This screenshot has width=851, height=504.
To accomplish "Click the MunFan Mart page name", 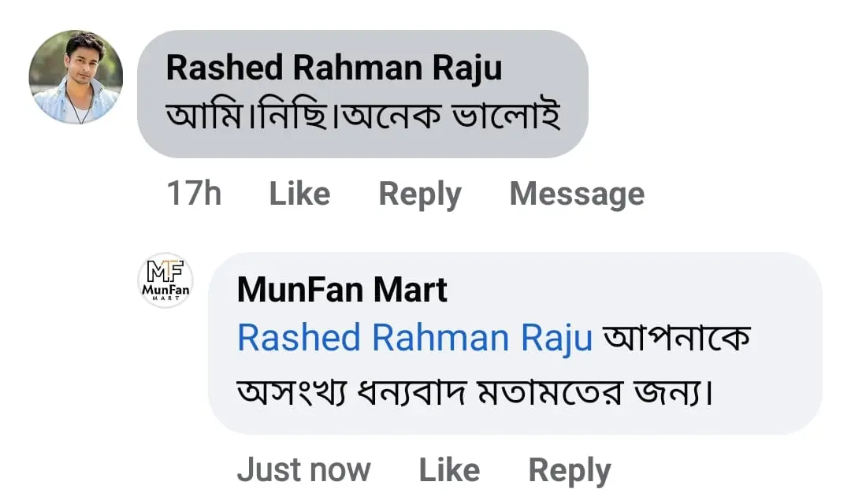I will click(x=342, y=289).
